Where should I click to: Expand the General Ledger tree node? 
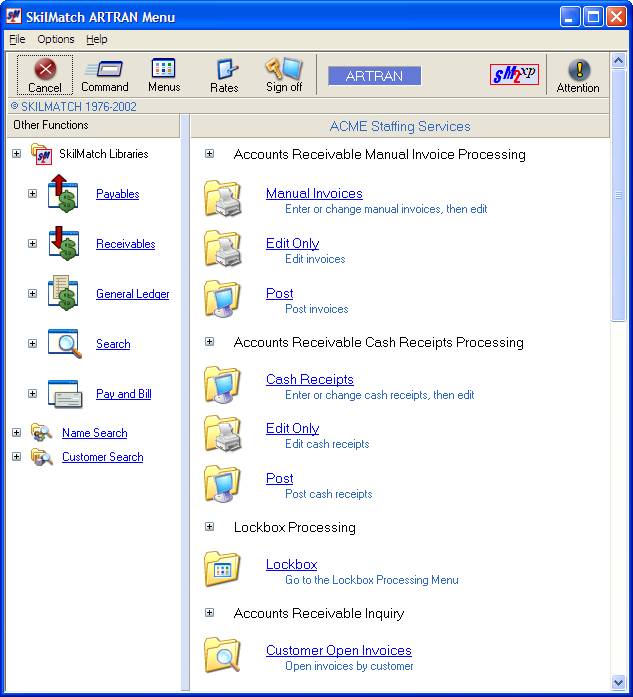click(32, 293)
